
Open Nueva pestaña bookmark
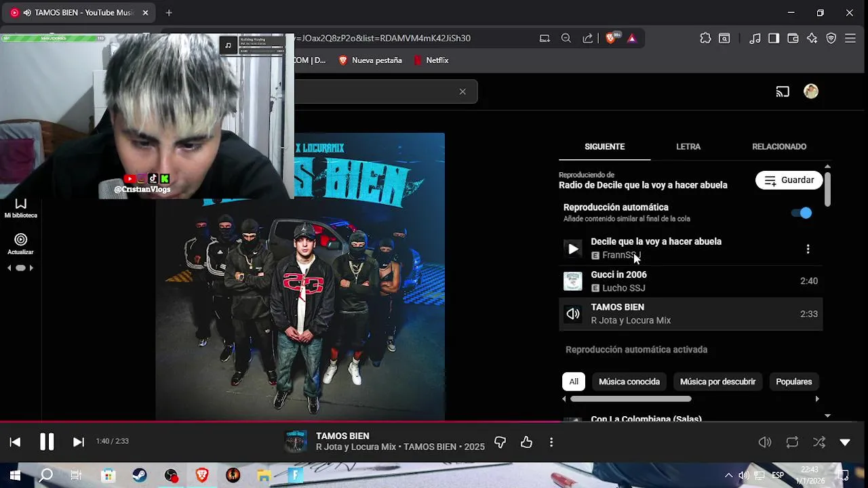tap(370, 60)
